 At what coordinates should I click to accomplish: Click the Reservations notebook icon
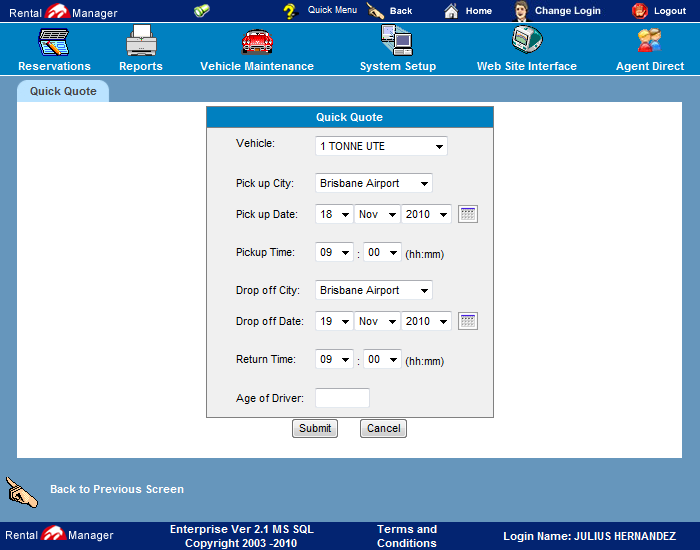click(x=53, y=42)
